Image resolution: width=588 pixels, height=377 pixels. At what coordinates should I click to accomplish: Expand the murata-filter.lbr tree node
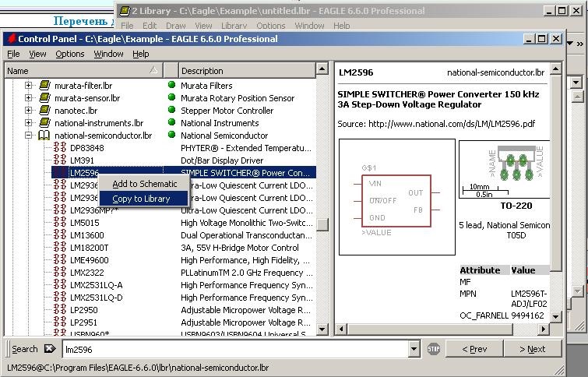pyautogui.click(x=29, y=85)
